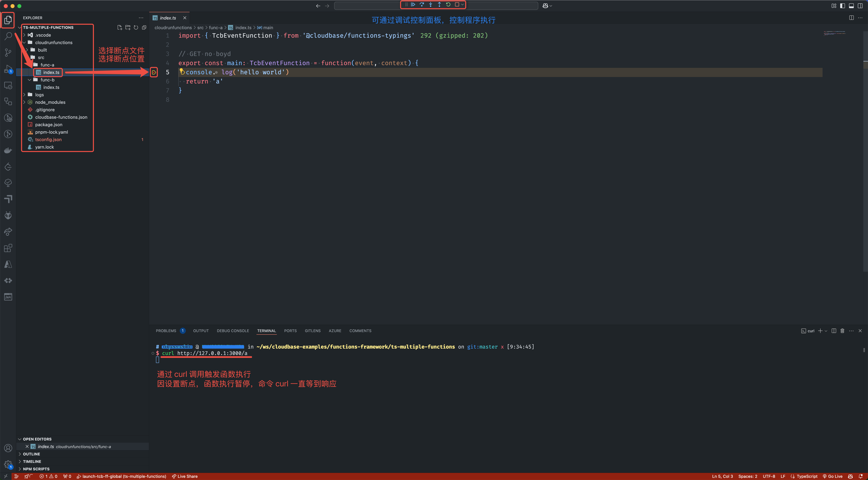Toggle bottom panel visibility
Screen dimensions: 868x480
pyautogui.click(x=851, y=6)
